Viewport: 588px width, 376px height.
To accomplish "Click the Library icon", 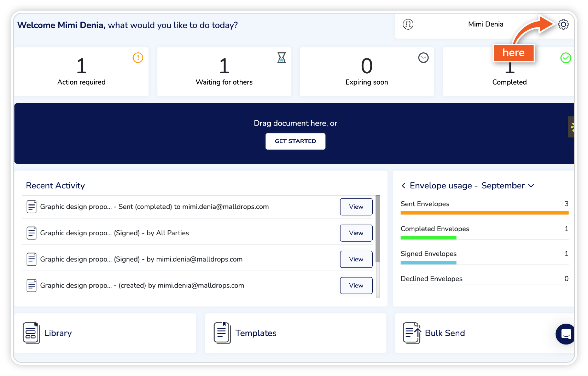I will tap(31, 333).
